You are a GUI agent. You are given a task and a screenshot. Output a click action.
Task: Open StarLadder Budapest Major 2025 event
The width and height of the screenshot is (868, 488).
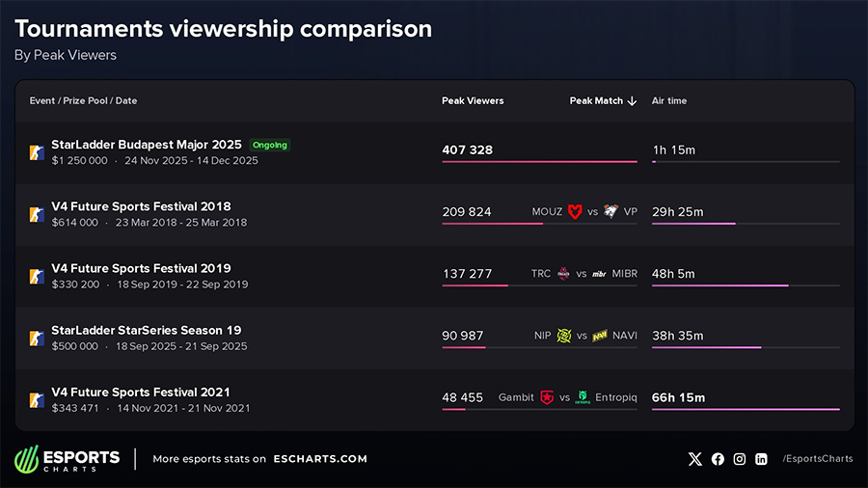tap(148, 145)
